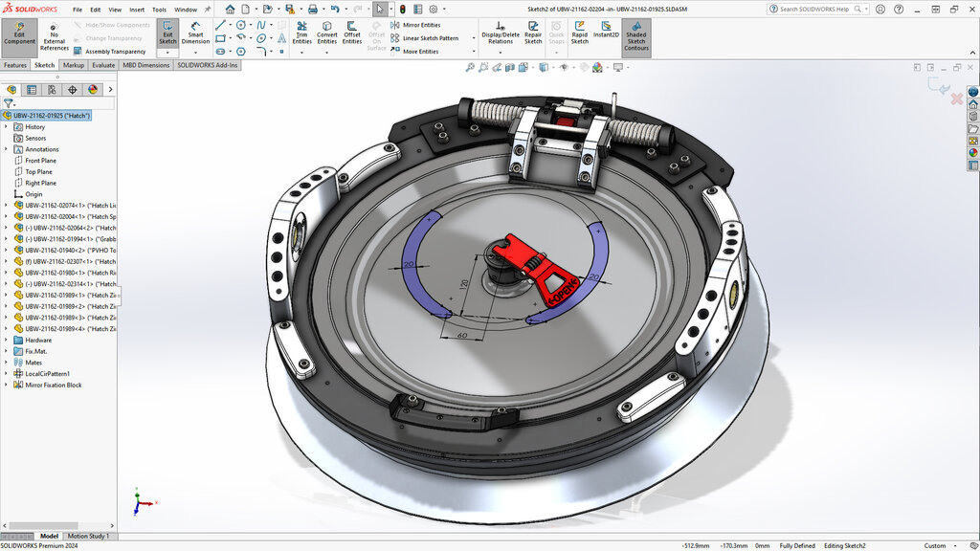Click the Home icon in the top toolbar

(x=230, y=10)
